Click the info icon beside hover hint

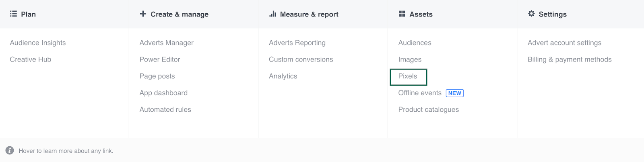[10, 151]
